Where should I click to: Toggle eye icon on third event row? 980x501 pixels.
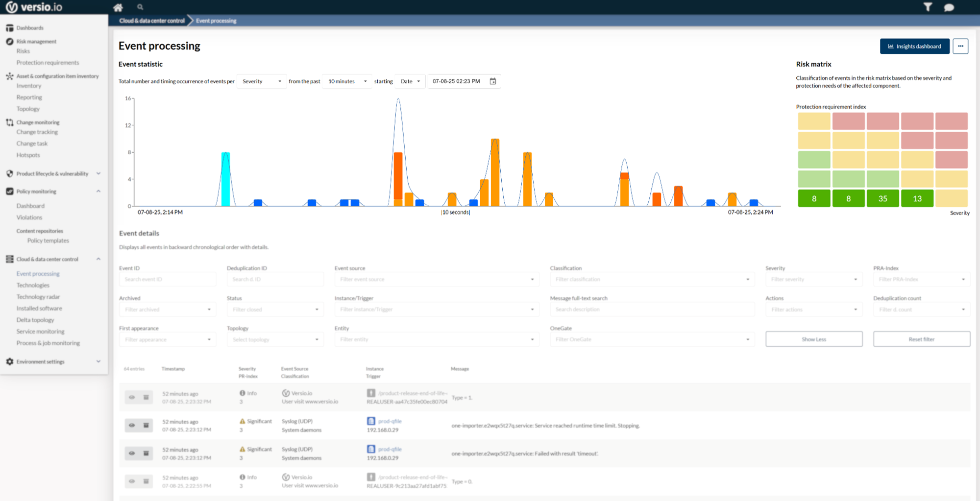pyautogui.click(x=132, y=453)
